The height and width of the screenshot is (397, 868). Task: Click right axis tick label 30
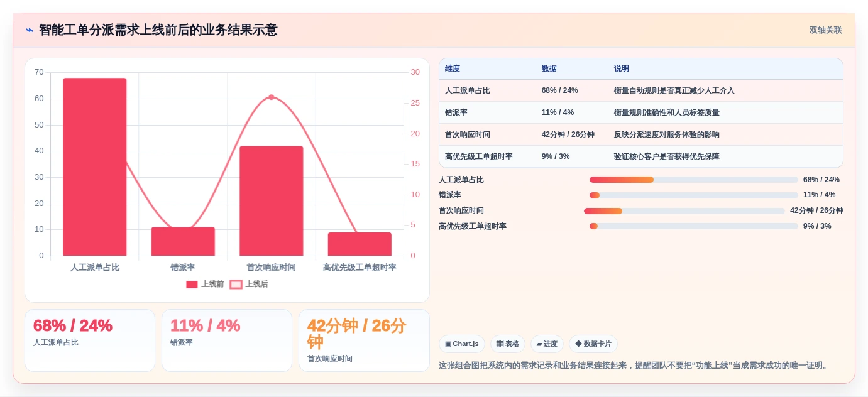pos(415,72)
